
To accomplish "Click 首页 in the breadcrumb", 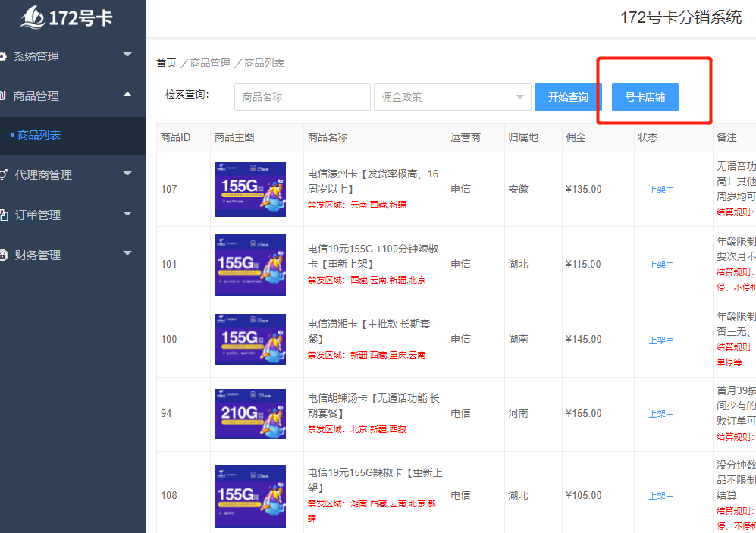I will (x=166, y=63).
